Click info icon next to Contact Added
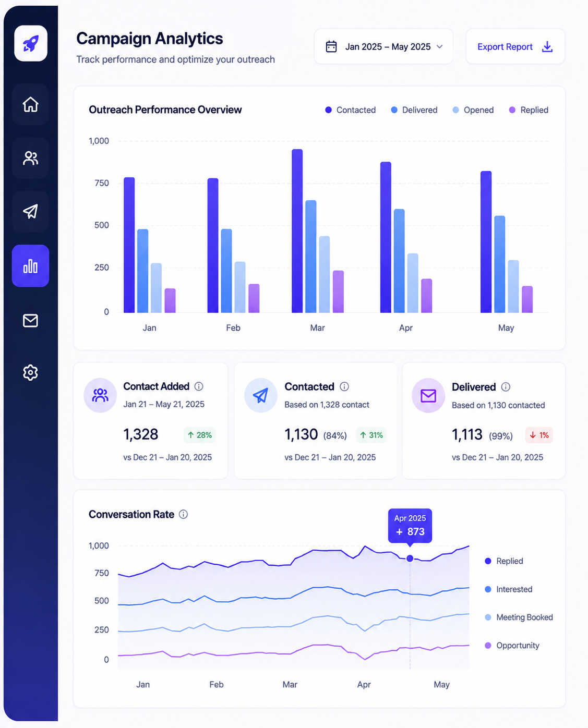The width and height of the screenshot is (588, 728). tap(199, 386)
